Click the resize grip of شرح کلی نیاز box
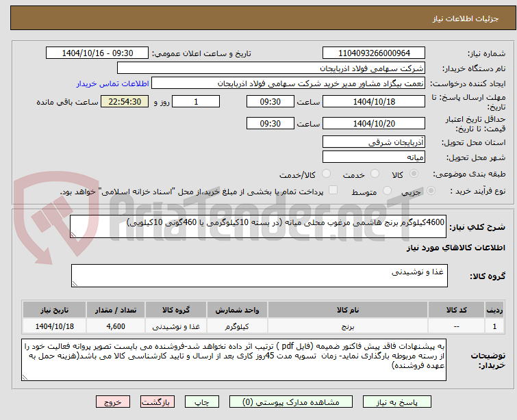Image resolution: width=517 pixels, height=420 pixels. coord(73,235)
